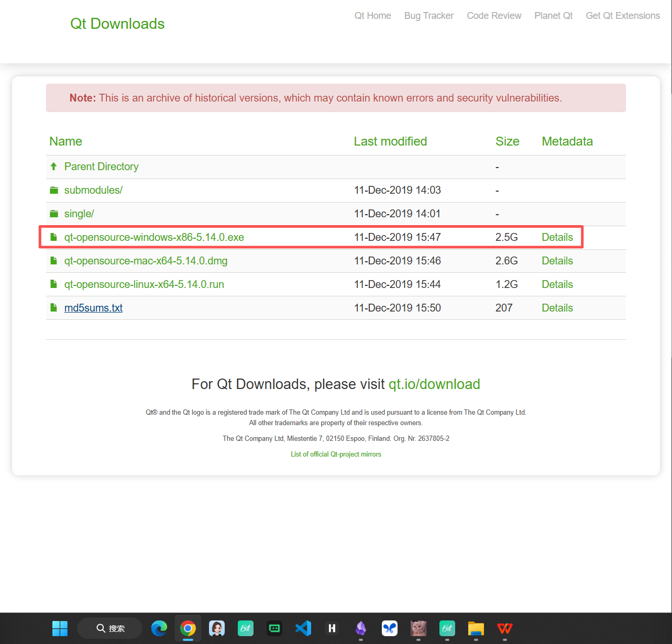
Task: Click the file icon for the linux-x64 .run
Action: (x=53, y=284)
